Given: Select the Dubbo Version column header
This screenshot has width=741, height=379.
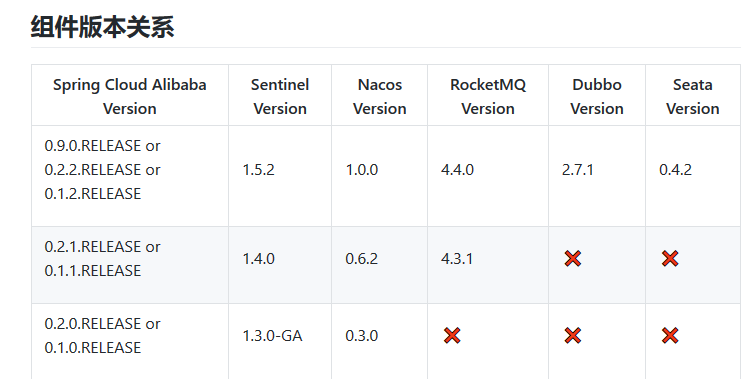Looking at the screenshot, I should (x=597, y=95).
